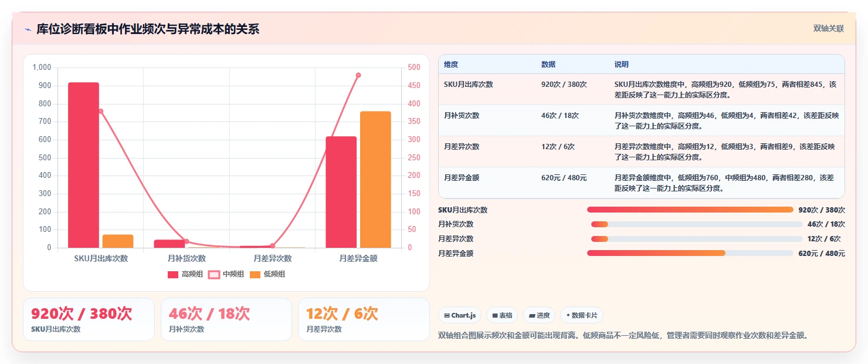Select the Chart.js chip
Screen dimensions: 868x364
click(460, 315)
